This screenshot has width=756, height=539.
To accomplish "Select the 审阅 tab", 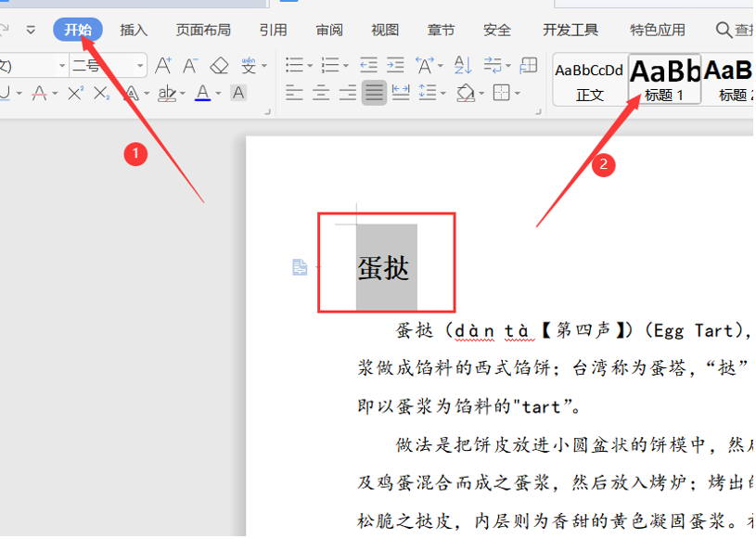I will tap(329, 31).
